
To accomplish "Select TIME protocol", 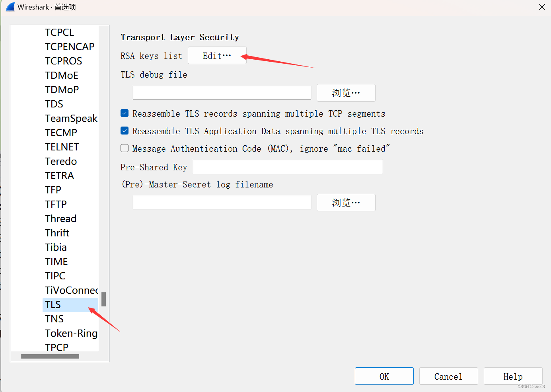I will pyautogui.click(x=56, y=261).
